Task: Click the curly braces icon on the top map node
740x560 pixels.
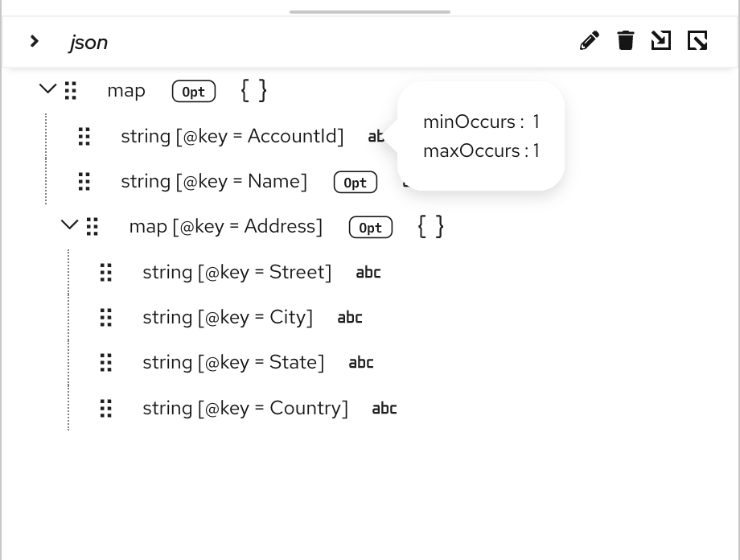Action: [x=253, y=91]
